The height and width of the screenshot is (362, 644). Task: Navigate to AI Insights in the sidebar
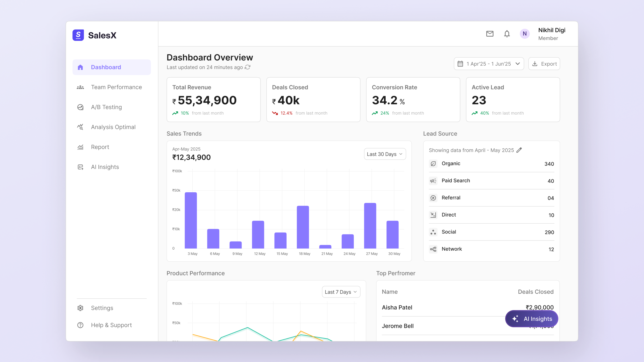point(105,167)
